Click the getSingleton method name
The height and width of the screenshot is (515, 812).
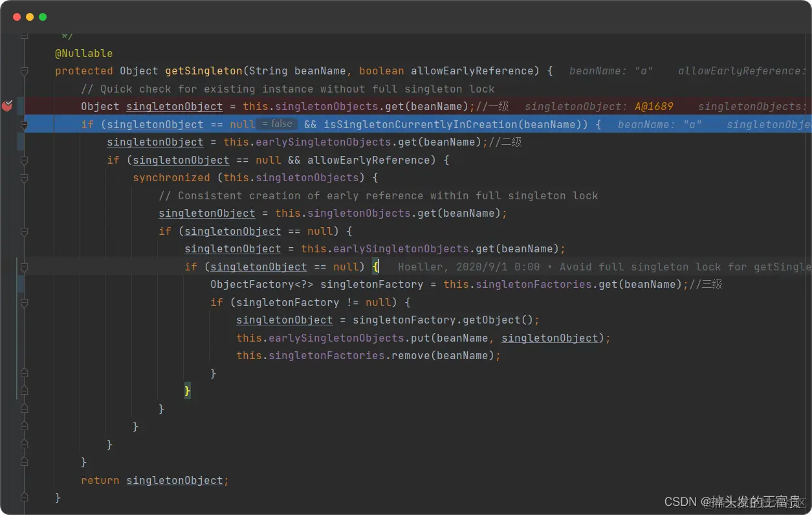point(204,71)
